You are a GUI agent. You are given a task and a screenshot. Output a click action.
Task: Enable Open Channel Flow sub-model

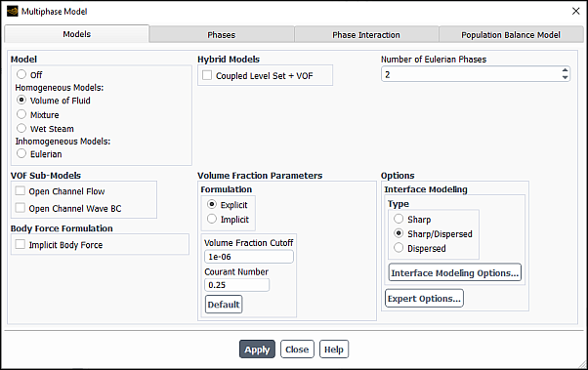(21, 190)
